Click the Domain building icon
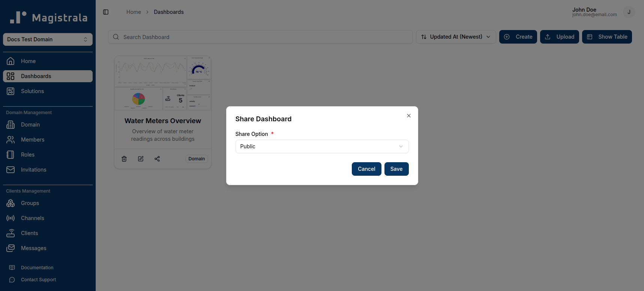This screenshot has height=291, width=644. (x=11, y=125)
